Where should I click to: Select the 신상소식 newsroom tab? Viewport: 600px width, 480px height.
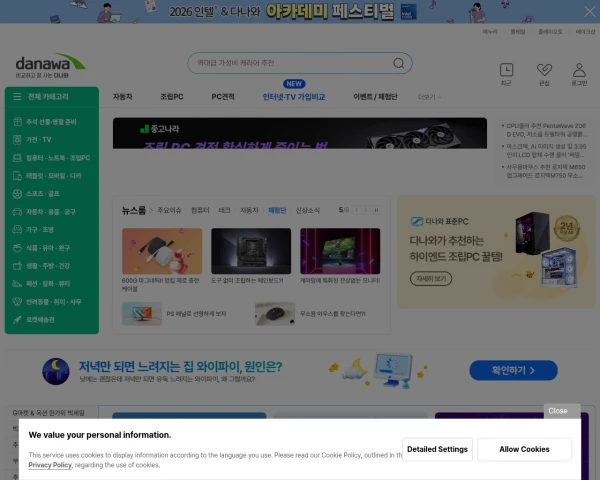[308, 210]
